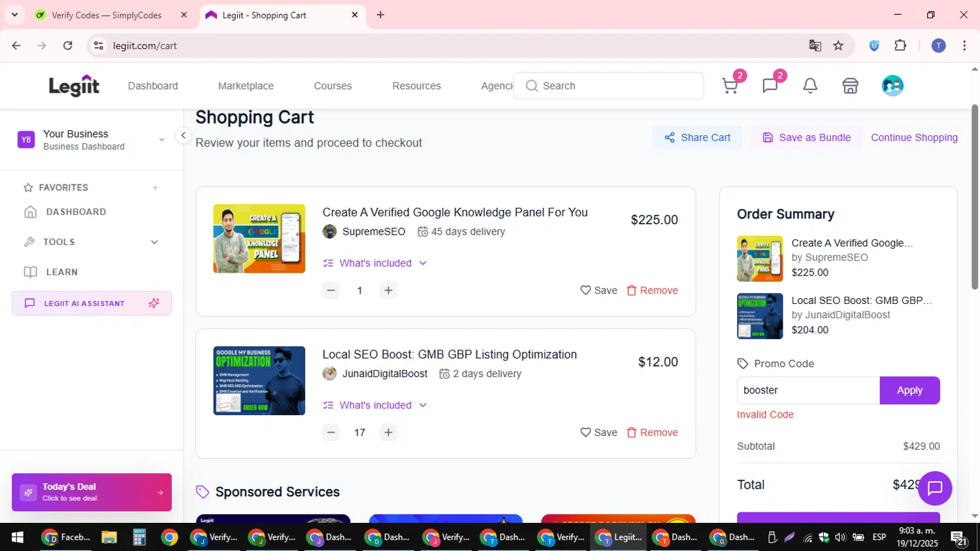Open the Chrome profile avatar icon
Screen dimensions: 980x551
(939, 46)
